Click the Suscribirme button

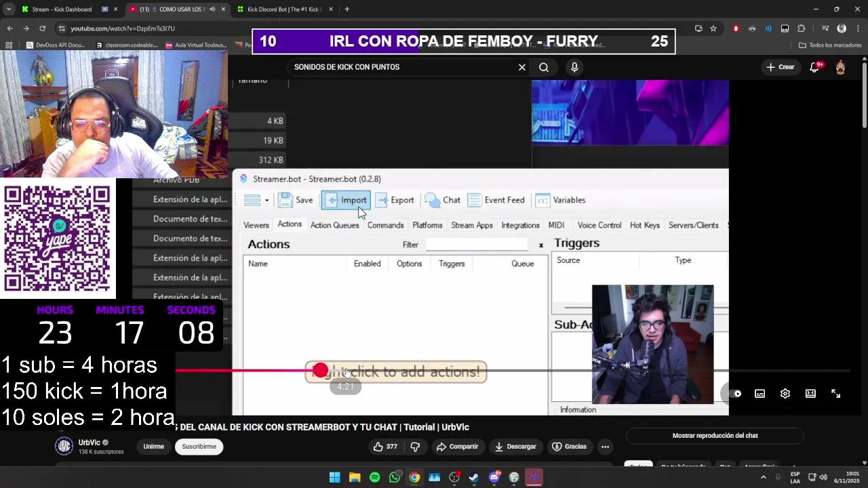[x=199, y=447]
